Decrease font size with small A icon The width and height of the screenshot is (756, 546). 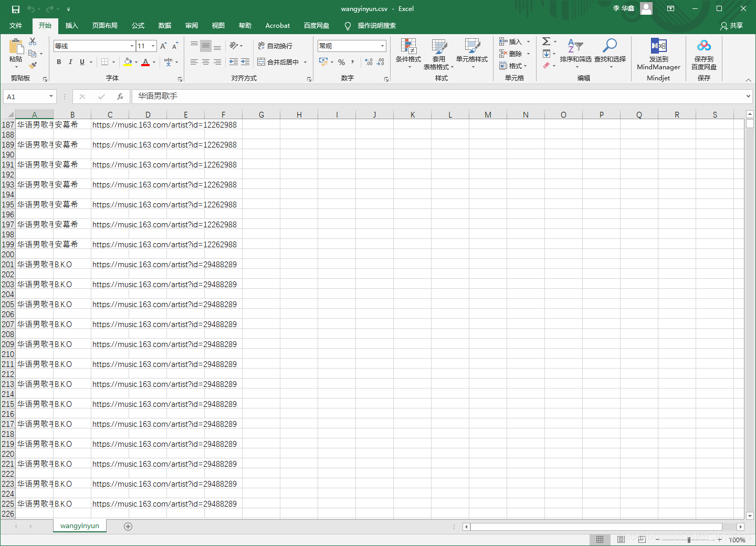175,46
